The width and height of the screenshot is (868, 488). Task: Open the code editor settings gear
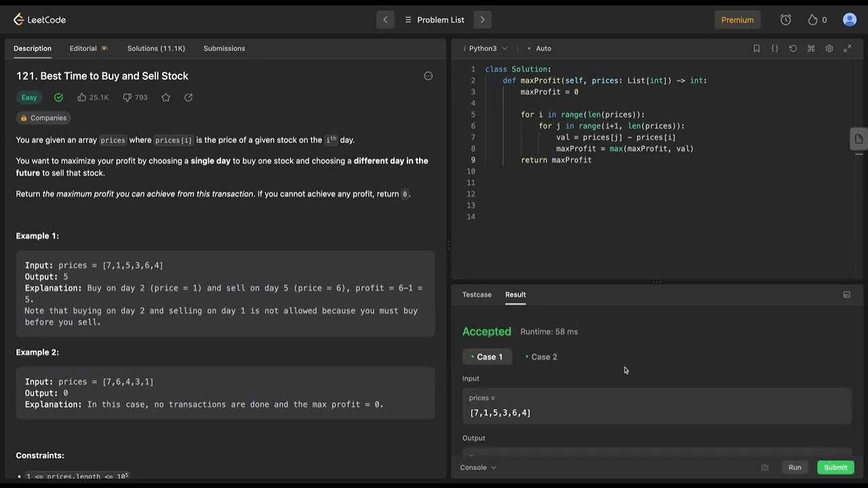tap(829, 49)
